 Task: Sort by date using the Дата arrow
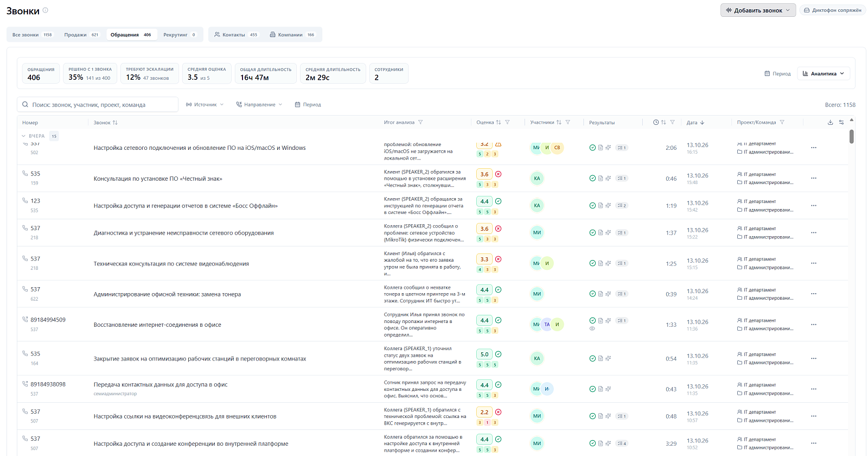(x=702, y=123)
